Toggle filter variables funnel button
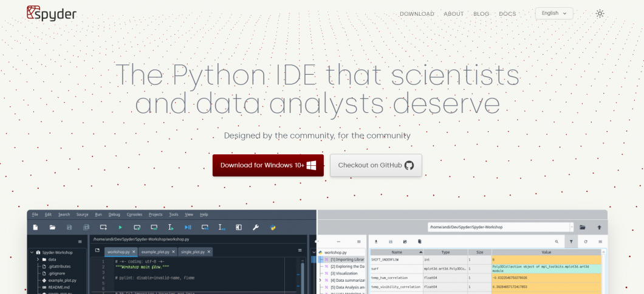Image resolution: width=644 pixels, height=294 pixels. click(x=571, y=242)
